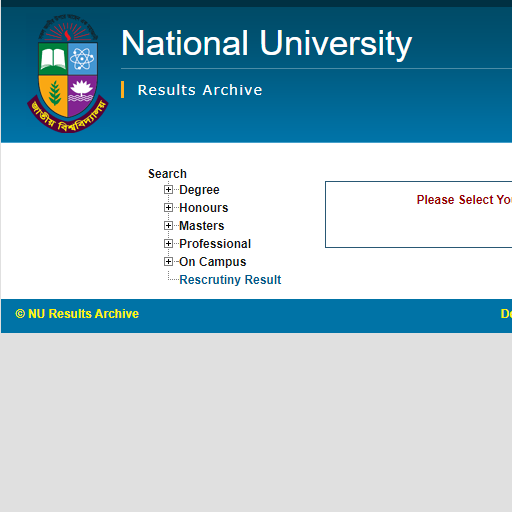Expand the Masters tree node
This screenshot has height=512, width=512.
(x=168, y=226)
